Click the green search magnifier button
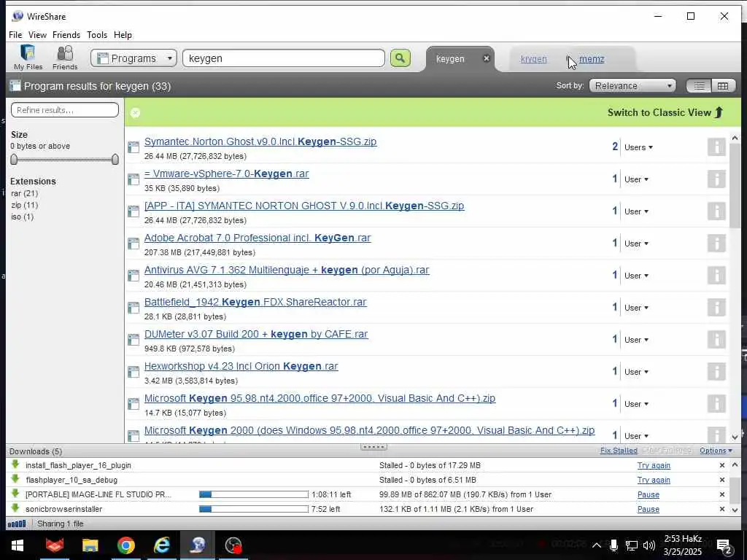 coord(400,58)
